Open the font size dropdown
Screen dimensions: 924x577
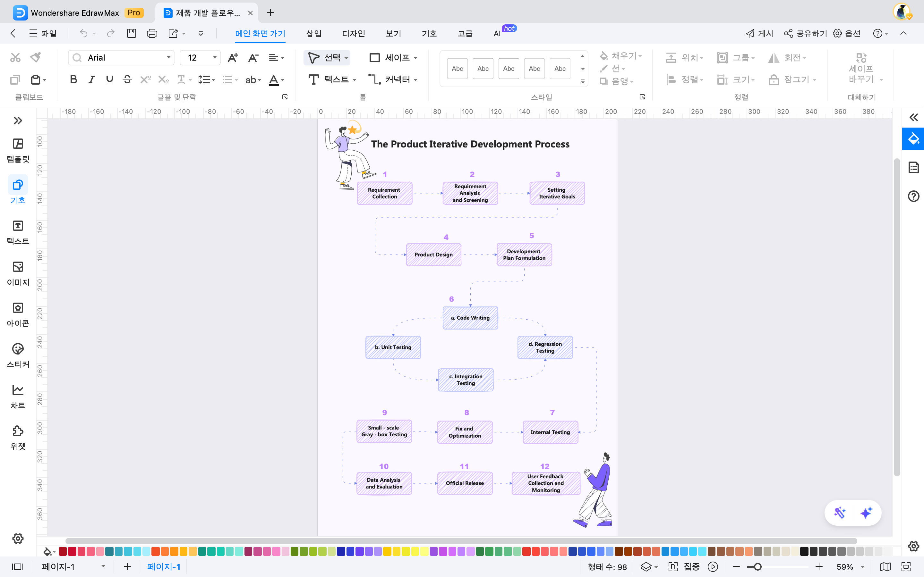[x=215, y=57]
